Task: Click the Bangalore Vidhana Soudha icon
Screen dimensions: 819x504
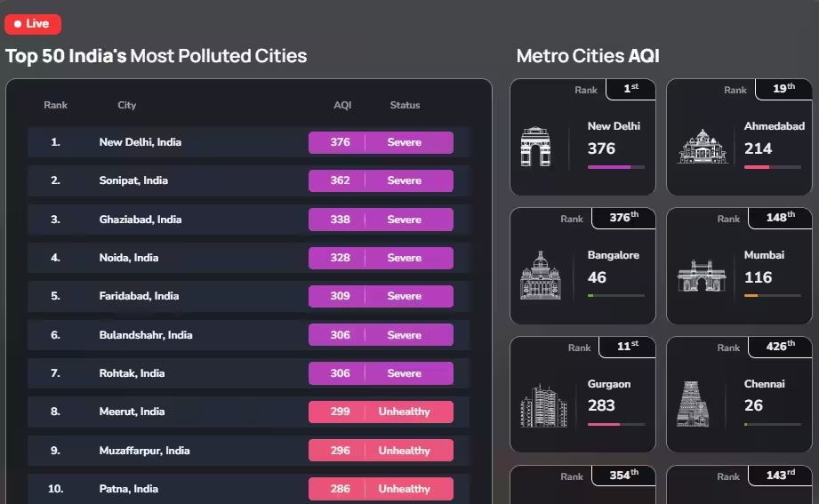Action: 540,276
